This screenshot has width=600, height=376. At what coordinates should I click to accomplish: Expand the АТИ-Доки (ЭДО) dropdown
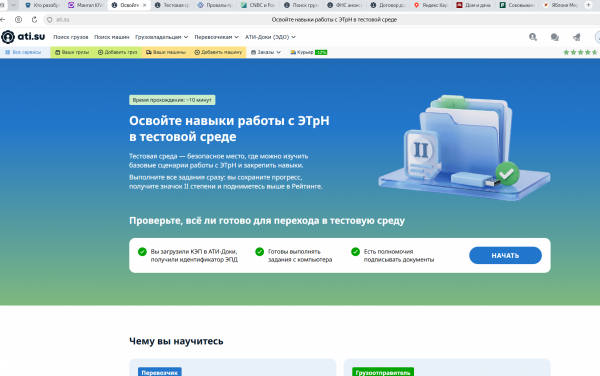(x=270, y=37)
